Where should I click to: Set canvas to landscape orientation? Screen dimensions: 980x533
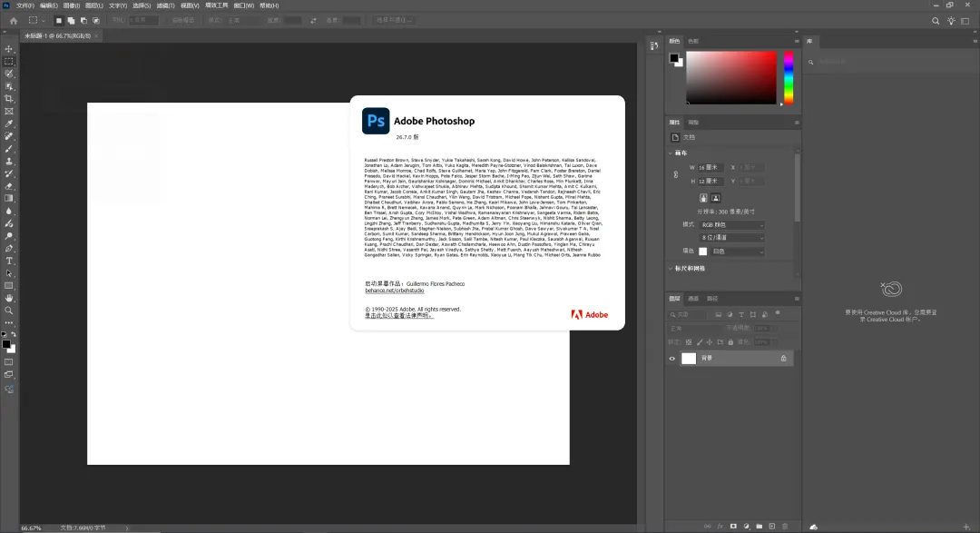coord(716,198)
